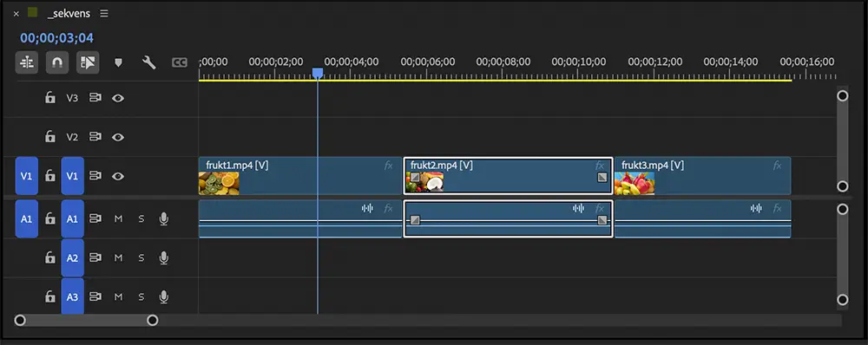868x345 pixels.
Task: Solo track A3
Action: click(x=141, y=297)
